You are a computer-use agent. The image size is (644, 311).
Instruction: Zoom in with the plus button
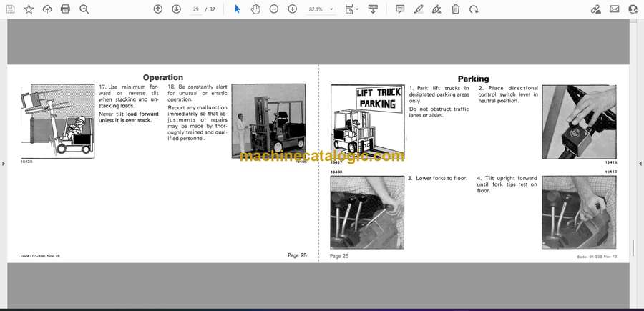coord(293,9)
